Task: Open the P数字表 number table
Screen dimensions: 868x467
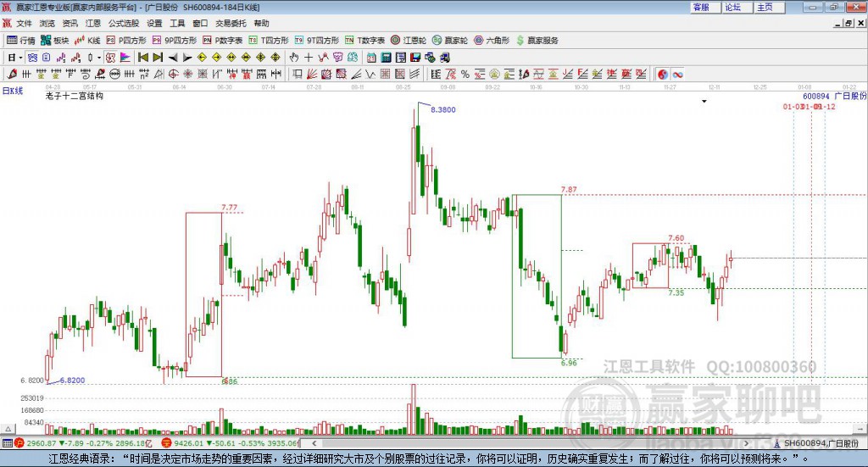Action: point(223,41)
